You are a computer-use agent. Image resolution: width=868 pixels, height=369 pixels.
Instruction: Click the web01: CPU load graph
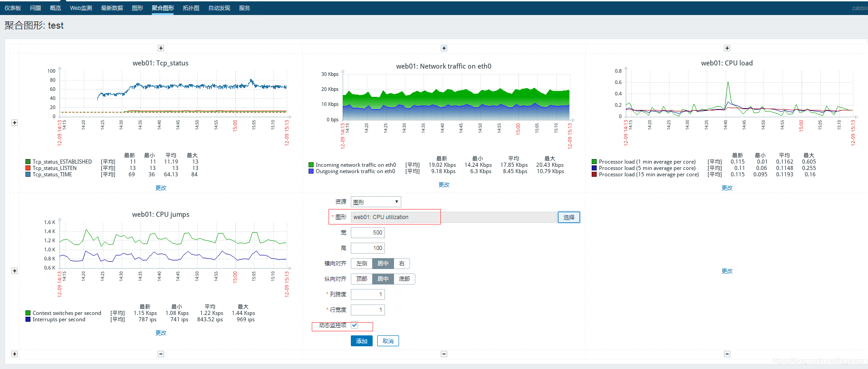tap(727, 118)
